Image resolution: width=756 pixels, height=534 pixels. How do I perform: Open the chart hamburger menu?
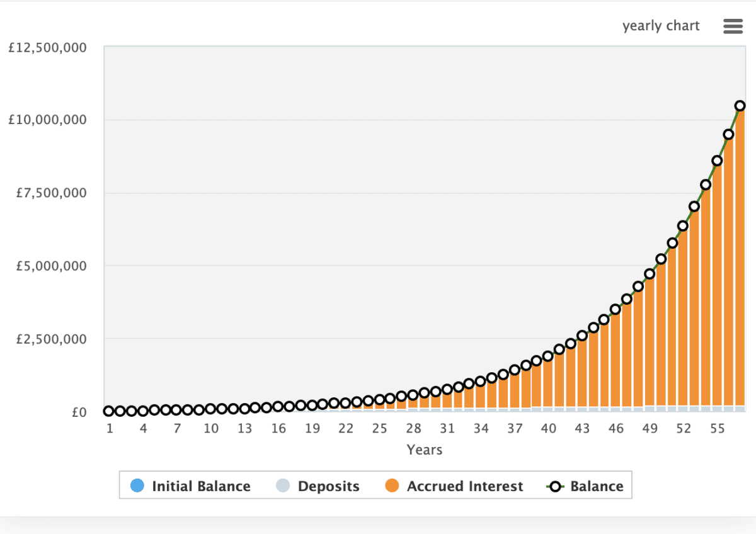click(733, 26)
